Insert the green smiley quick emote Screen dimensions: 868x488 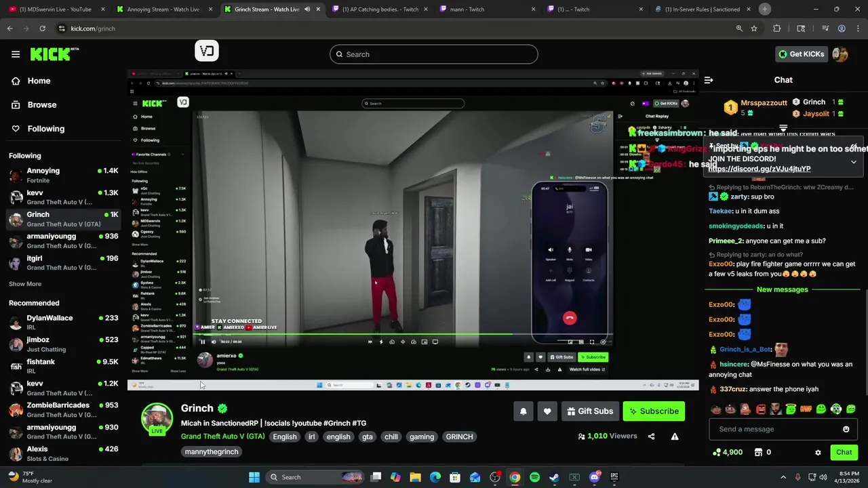click(x=821, y=409)
